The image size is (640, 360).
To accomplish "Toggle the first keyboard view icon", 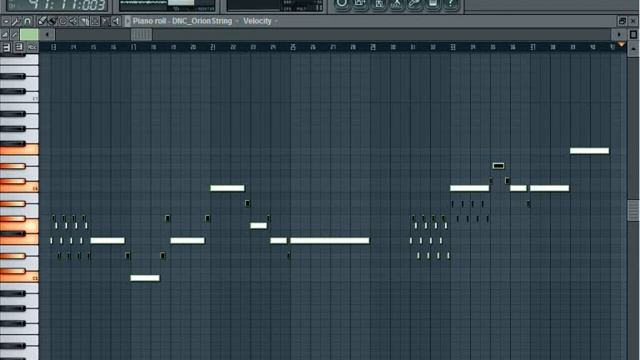I will (x=7, y=47).
